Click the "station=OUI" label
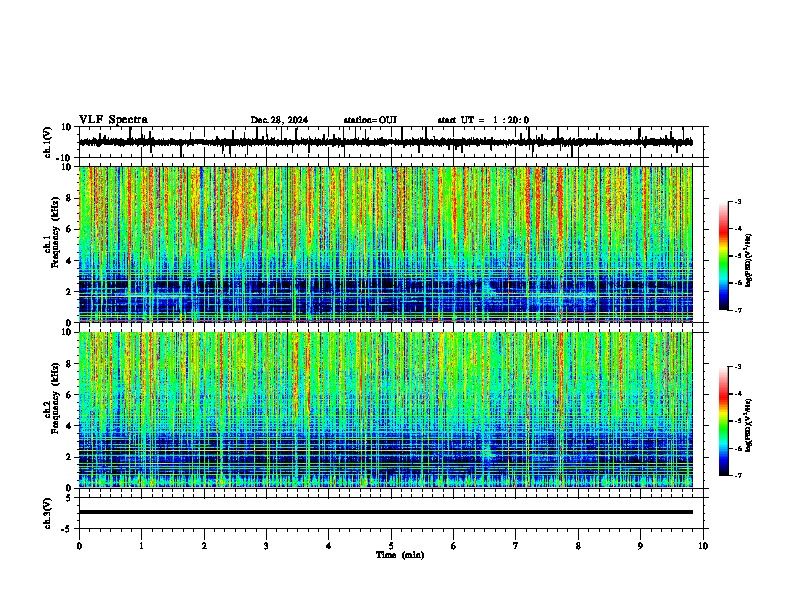The height and width of the screenshot is (612, 792). coord(370,120)
